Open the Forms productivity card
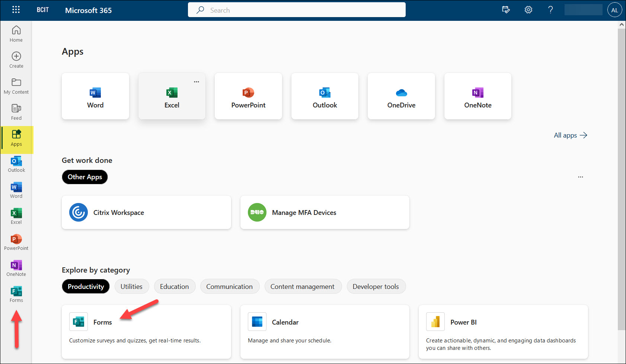 (x=146, y=332)
